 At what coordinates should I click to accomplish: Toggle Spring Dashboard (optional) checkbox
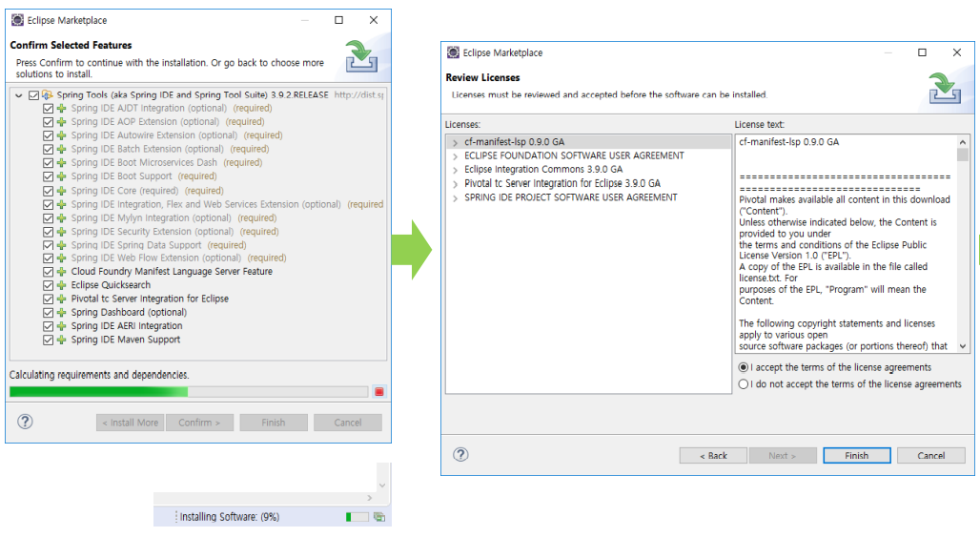pyautogui.click(x=48, y=313)
